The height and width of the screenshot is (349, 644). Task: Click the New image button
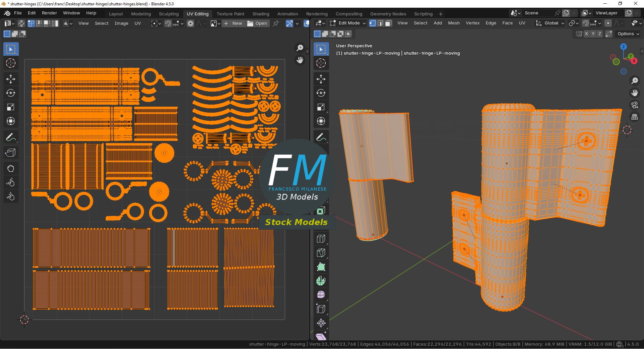point(233,23)
